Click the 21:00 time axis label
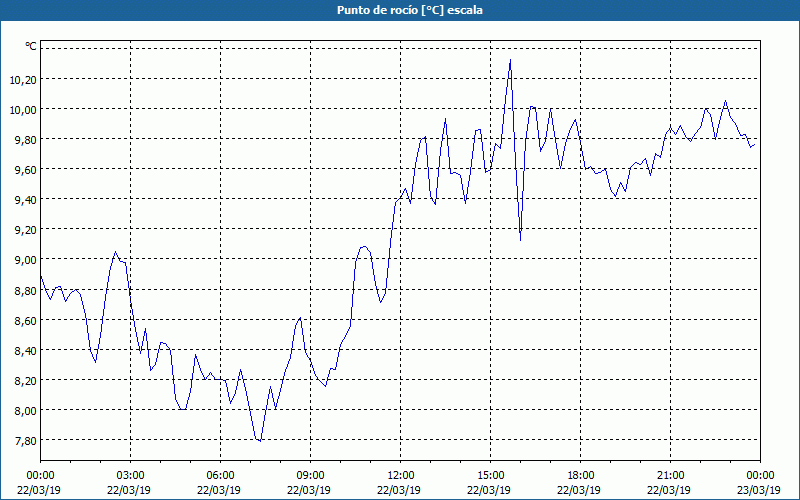The width and height of the screenshot is (800, 500). pos(670,476)
